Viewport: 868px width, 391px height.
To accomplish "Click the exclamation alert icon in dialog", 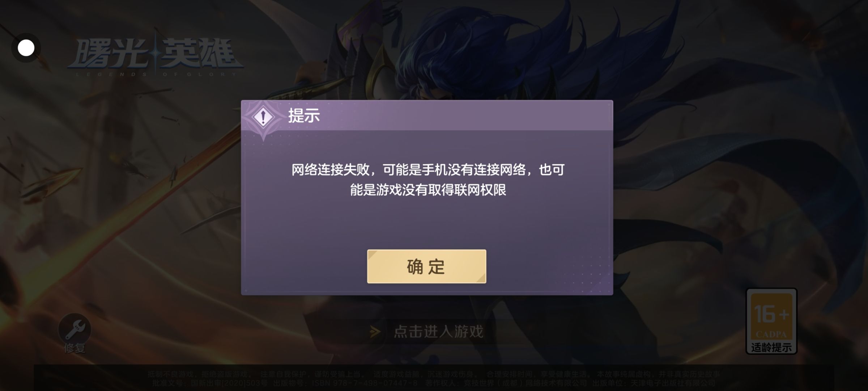I will [263, 117].
